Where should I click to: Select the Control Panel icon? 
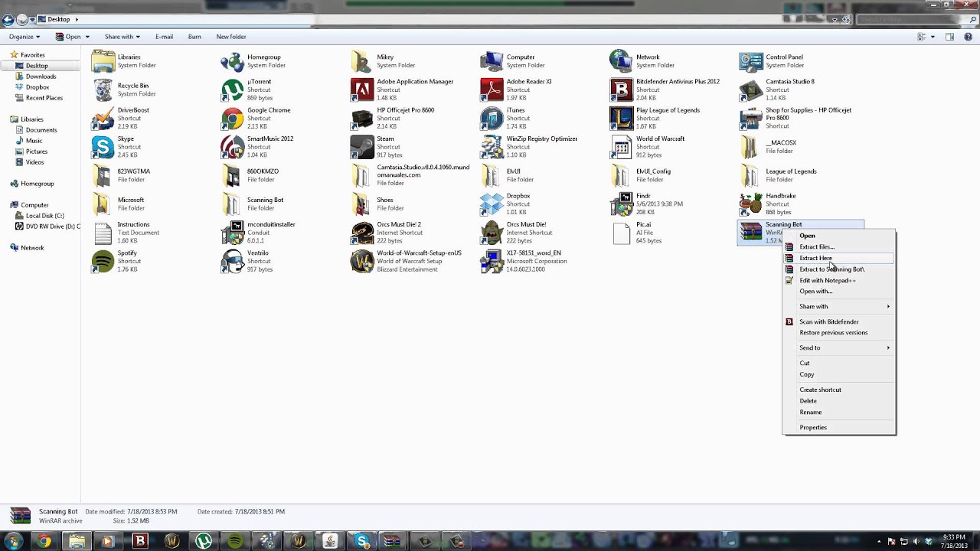[751, 61]
